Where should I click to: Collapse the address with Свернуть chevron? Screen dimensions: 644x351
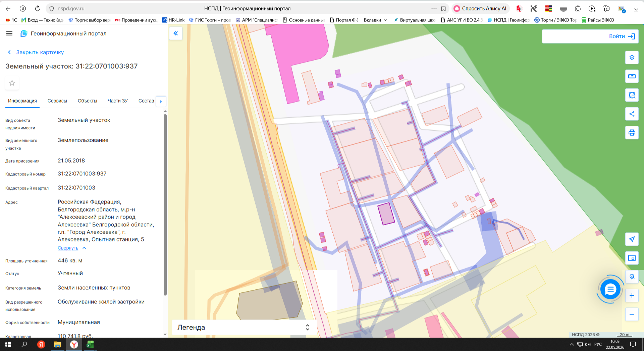(84, 248)
